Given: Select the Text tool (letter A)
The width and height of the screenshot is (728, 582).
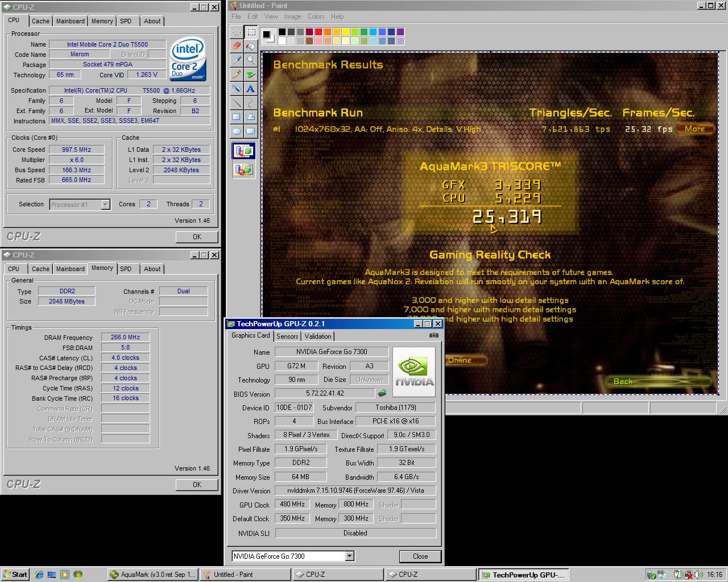Looking at the screenshot, I should coord(251,89).
